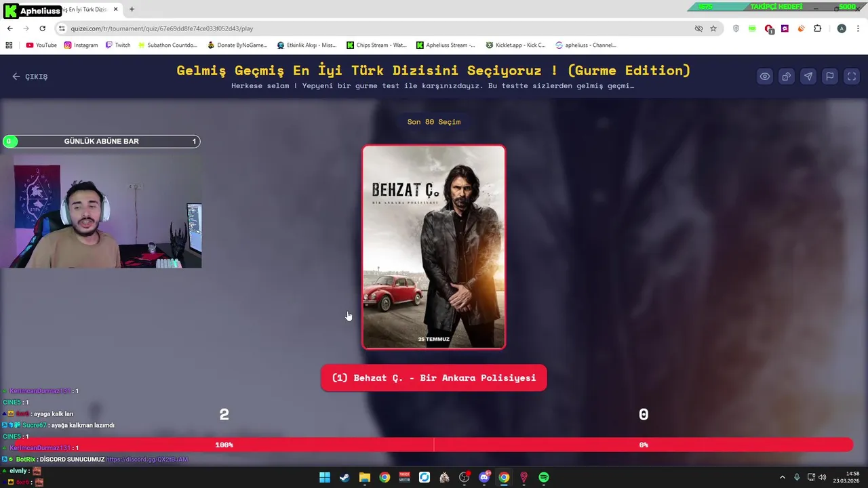
Task: Enter fullscreen via the corner-brackets icon
Action: 852,77
